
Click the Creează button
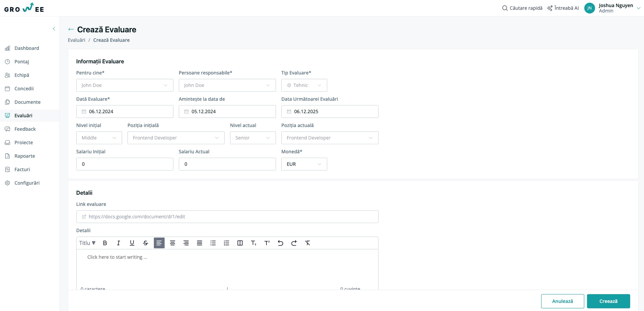pyautogui.click(x=608, y=301)
